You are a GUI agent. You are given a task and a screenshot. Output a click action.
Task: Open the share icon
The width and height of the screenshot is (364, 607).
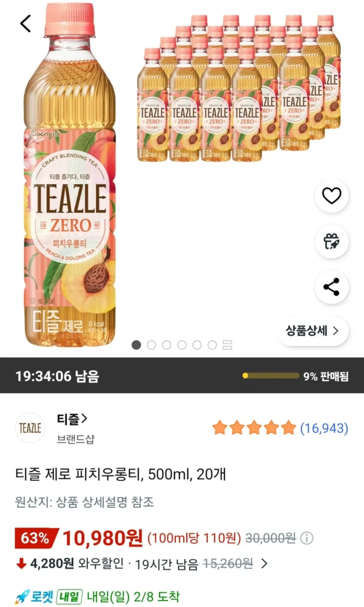click(332, 287)
